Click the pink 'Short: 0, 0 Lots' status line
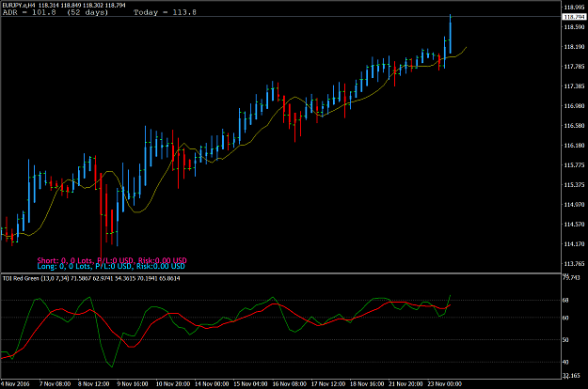 point(112,260)
